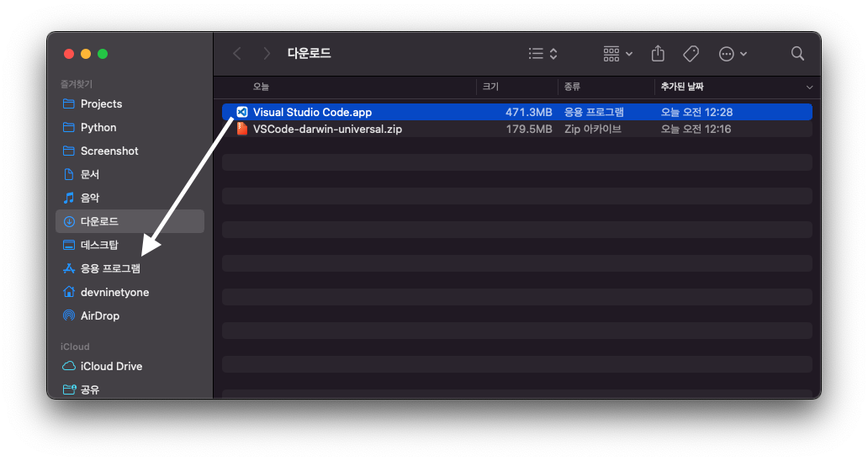868x461 pixels.
Task: Select 공유 in the sidebar
Action: (x=130, y=389)
